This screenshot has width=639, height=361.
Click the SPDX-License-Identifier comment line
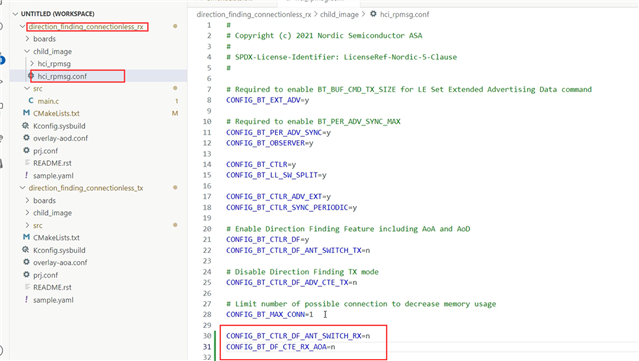point(342,57)
